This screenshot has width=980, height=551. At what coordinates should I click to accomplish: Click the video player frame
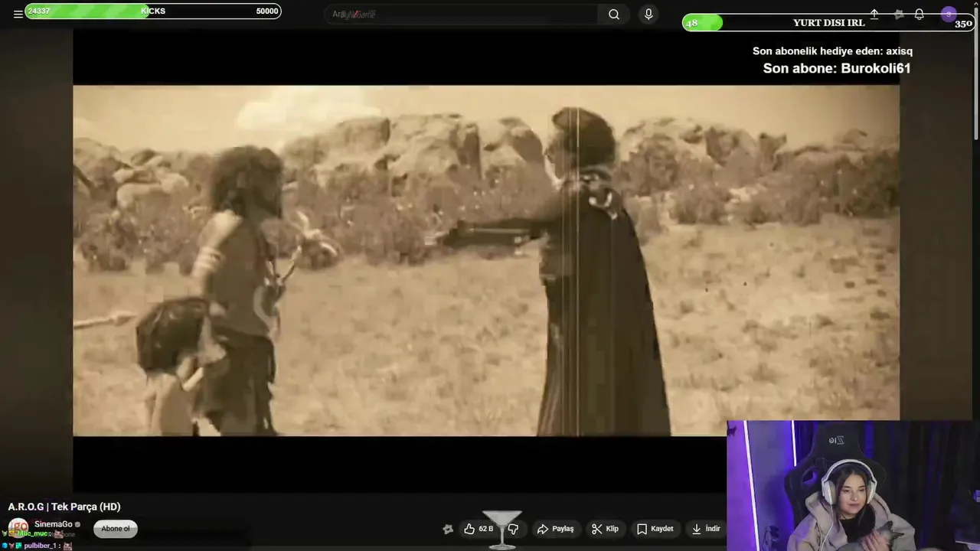coord(486,260)
